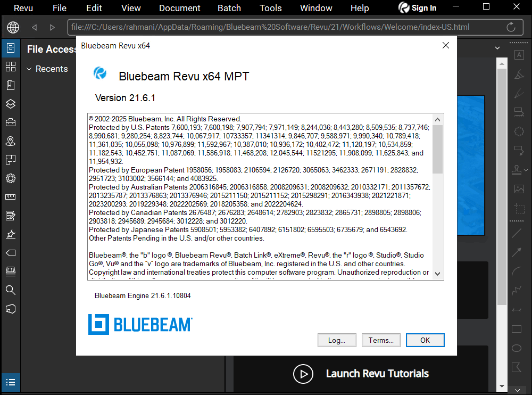Open the Places map-pin panel icon
This screenshot has height=395, width=532.
point(11,141)
